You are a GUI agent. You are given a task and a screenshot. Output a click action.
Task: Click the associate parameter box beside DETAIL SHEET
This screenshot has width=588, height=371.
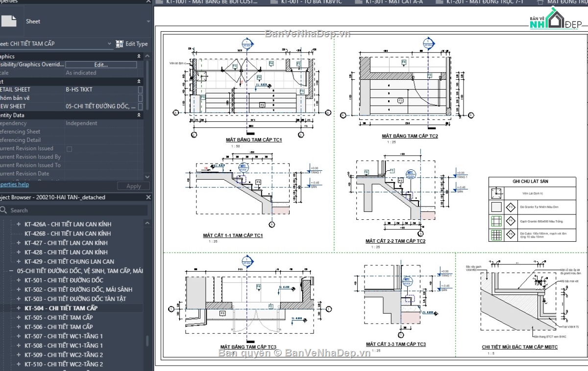coord(141,90)
